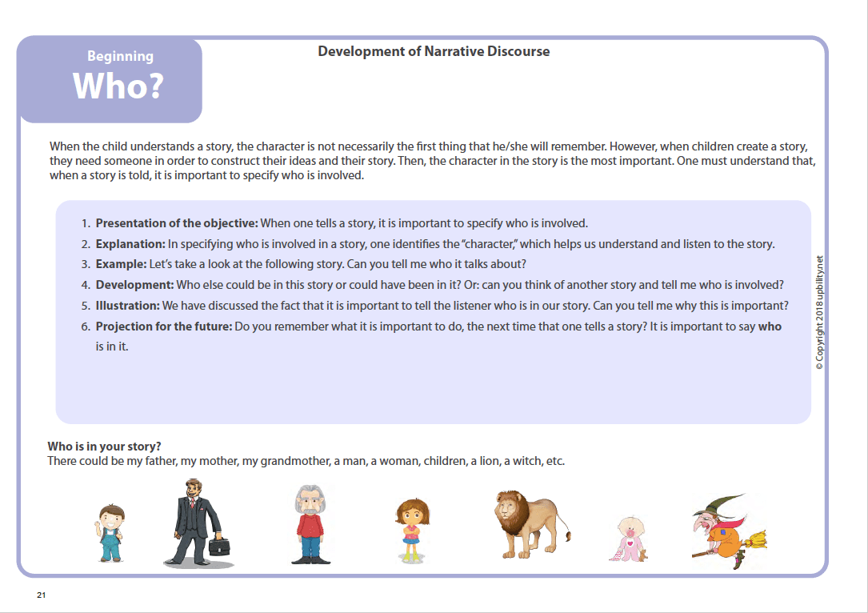
Task: Select the "Development of Narrative Discourse" title
Action: (x=434, y=51)
